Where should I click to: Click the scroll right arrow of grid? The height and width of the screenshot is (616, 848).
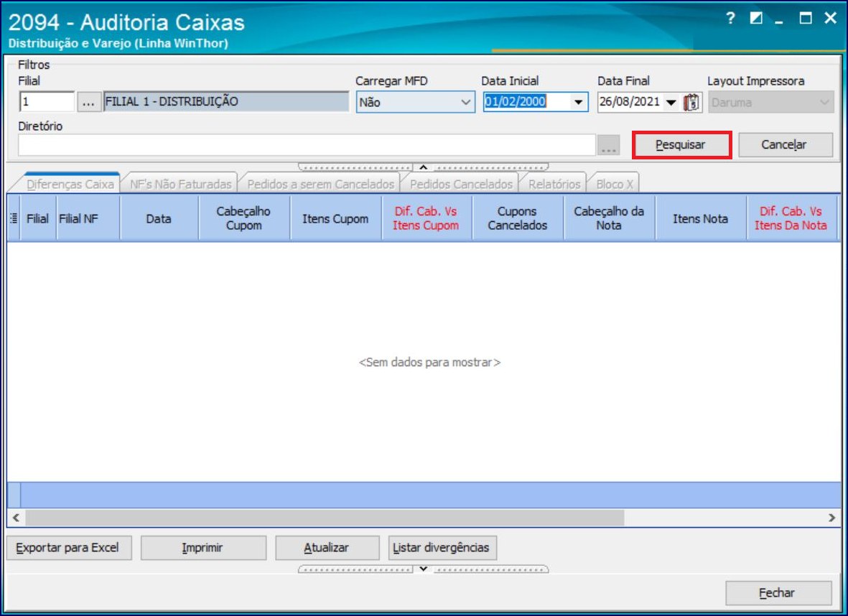pyautogui.click(x=831, y=518)
